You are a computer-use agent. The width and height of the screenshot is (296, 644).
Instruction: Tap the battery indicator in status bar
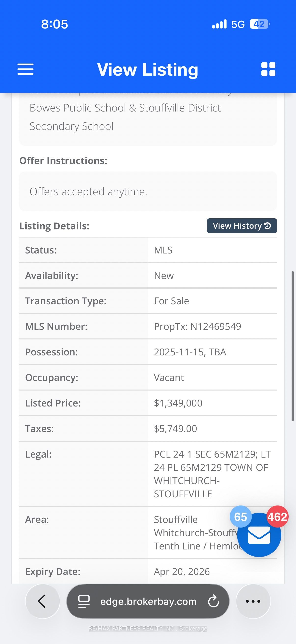pyautogui.click(x=259, y=24)
